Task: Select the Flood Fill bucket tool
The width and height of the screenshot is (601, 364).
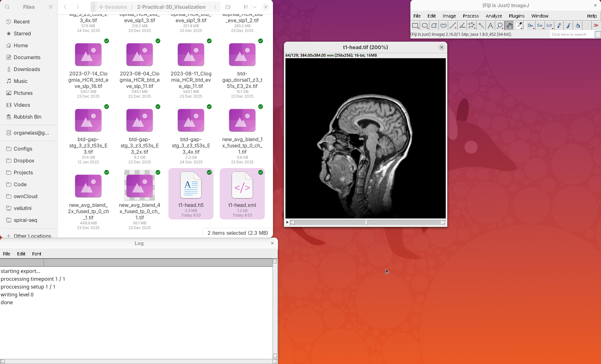Action: pos(578,26)
